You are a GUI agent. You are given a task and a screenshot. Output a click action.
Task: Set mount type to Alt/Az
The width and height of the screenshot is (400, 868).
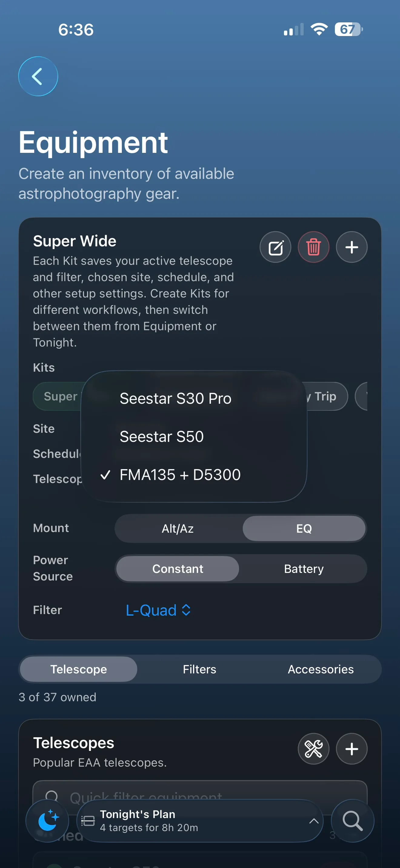[x=178, y=528]
